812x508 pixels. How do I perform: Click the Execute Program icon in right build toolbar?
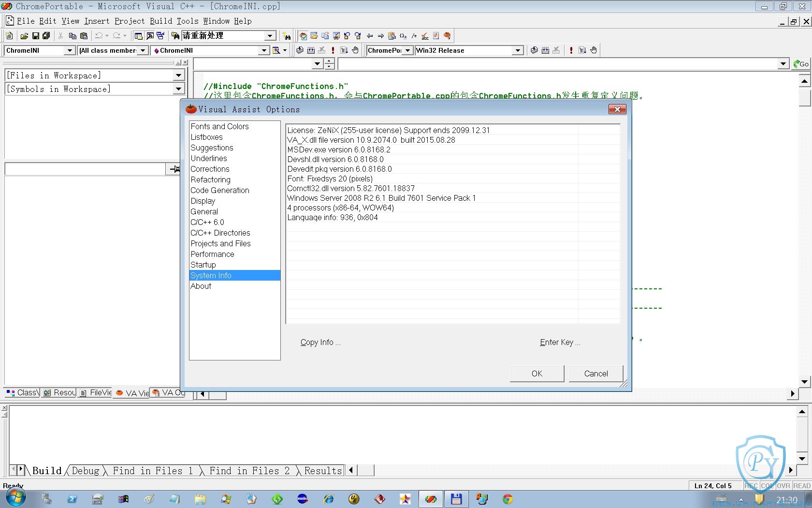(x=571, y=50)
